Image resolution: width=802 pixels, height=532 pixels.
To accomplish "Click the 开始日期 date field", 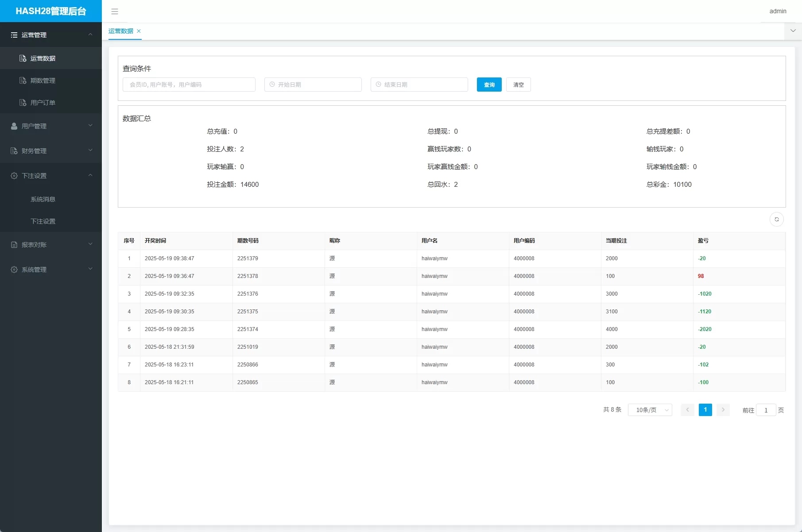I will coord(313,85).
